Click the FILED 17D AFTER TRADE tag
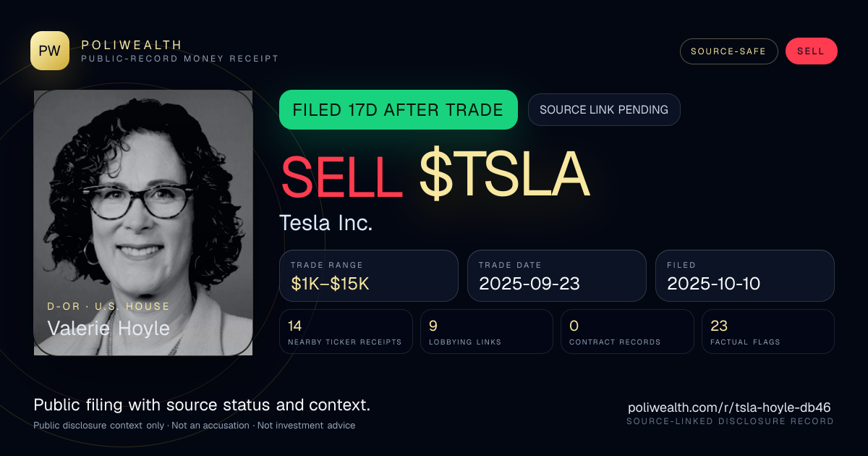 click(399, 110)
